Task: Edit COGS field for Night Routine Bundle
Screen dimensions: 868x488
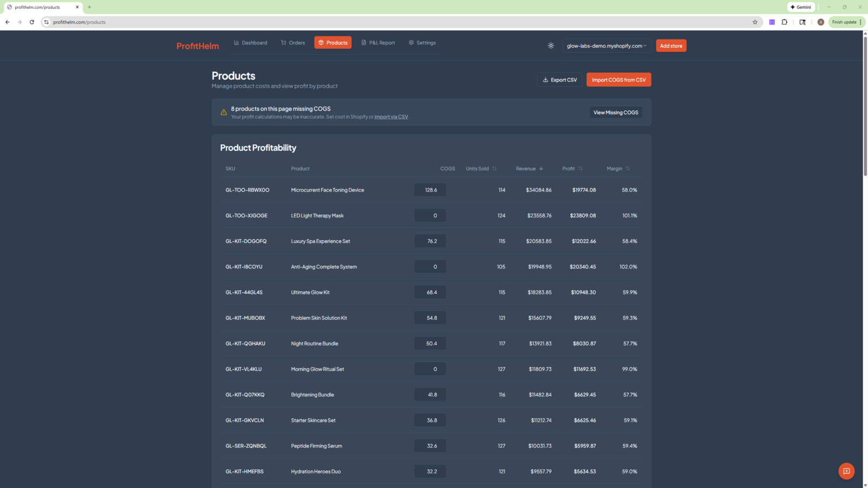Action: 430,343
